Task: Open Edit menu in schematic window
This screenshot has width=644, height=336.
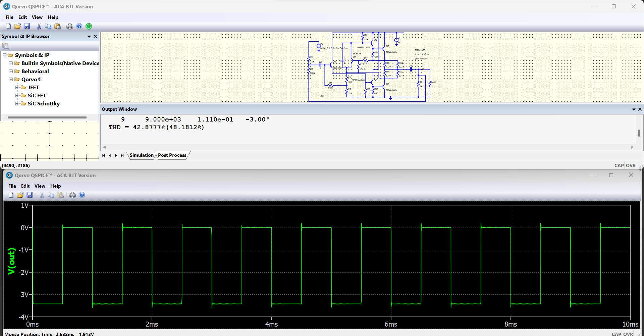Action: click(x=22, y=17)
